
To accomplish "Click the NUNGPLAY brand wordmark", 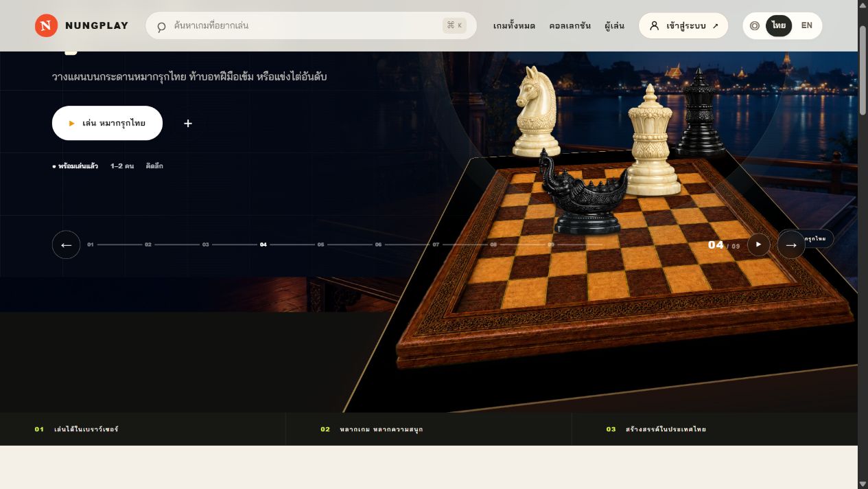I will pos(97,25).
